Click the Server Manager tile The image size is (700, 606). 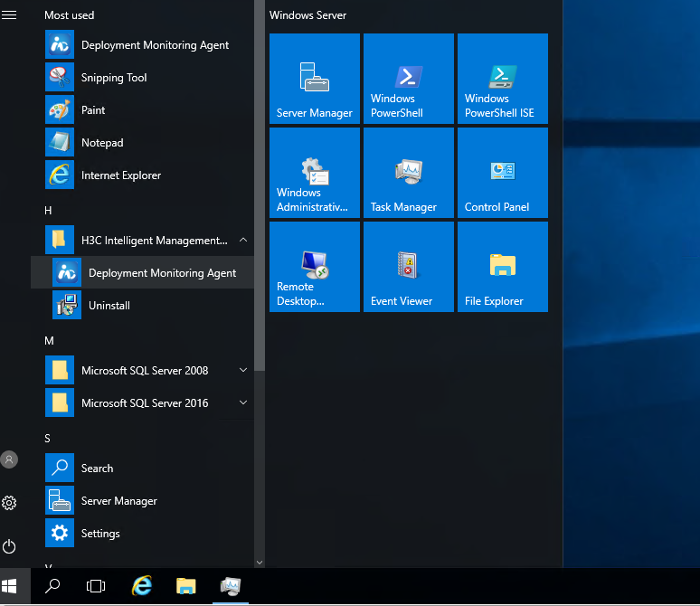(x=315, y=79)
